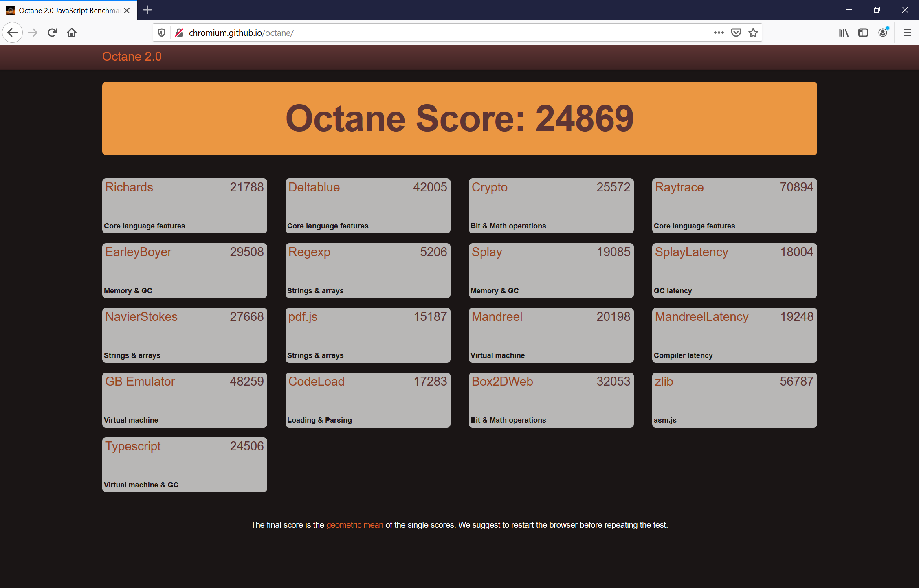Select the Regexp score 5206

click(x=434, y=252)
